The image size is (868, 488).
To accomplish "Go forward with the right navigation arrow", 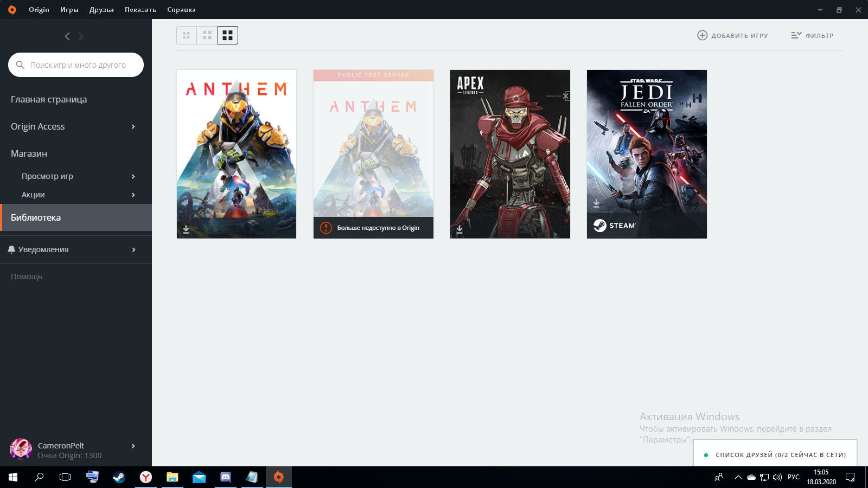I will 81,36.
